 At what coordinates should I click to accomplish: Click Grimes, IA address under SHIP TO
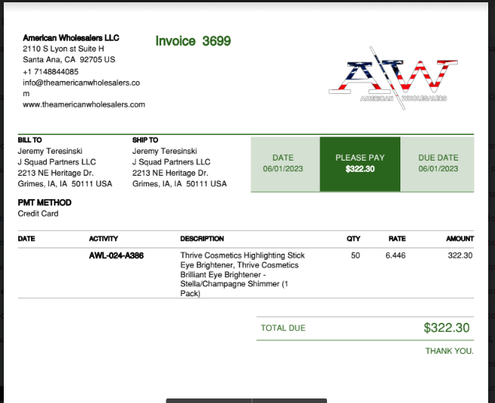point(180,184)
